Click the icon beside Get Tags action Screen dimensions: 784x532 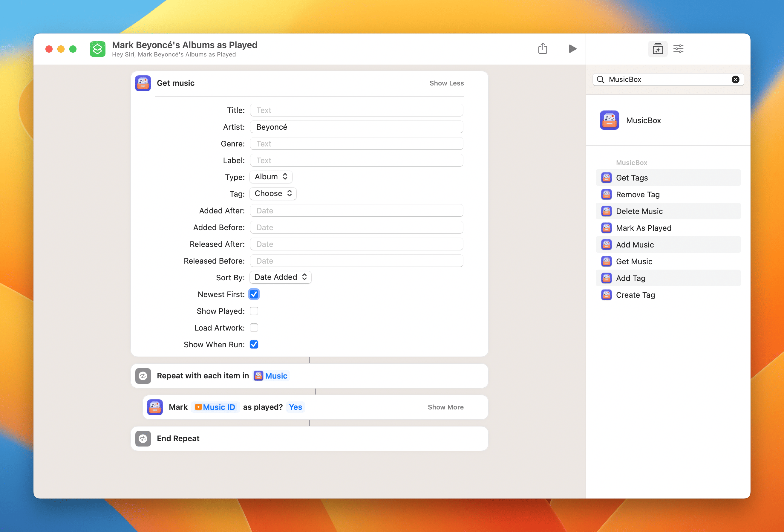tap(606, 178)
